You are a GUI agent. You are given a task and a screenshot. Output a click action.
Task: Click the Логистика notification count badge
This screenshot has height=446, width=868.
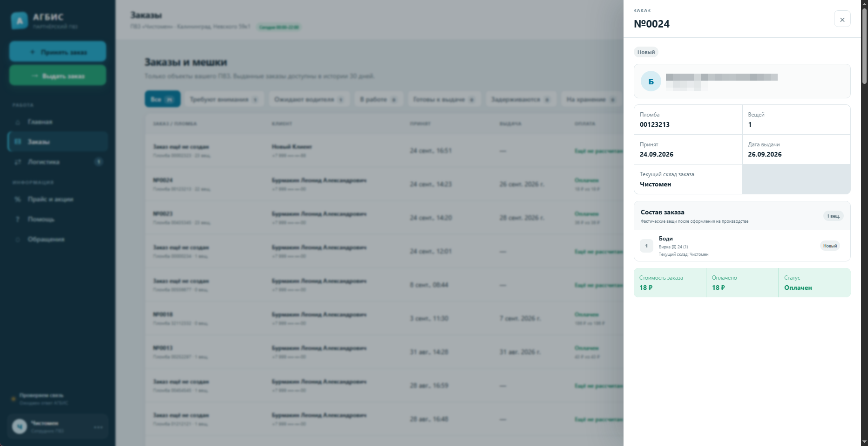click(x=99, y=162)
